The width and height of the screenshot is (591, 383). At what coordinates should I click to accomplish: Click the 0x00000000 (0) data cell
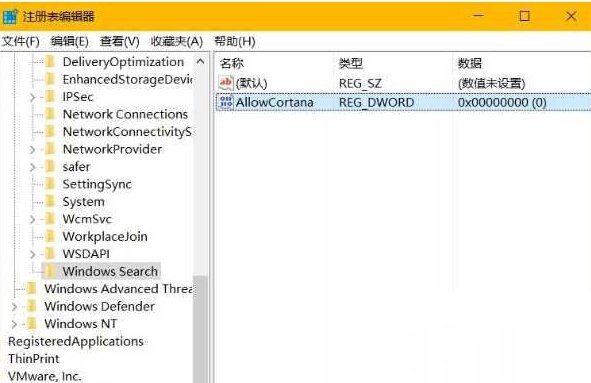point(502,102)
